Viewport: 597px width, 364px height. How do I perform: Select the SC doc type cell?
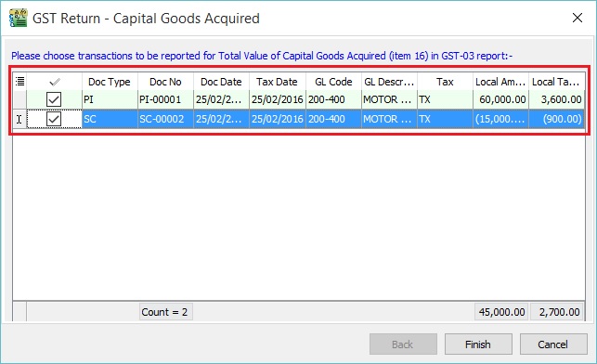[110, 119]
